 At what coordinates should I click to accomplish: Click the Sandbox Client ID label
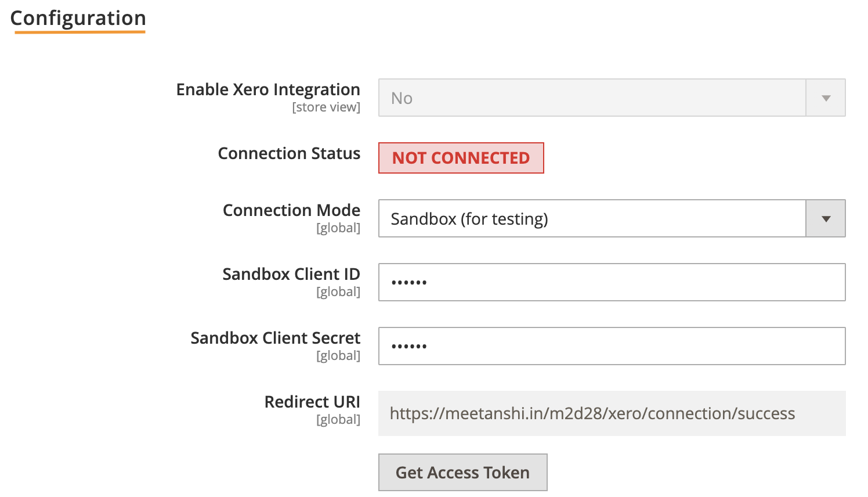pyautogui.click(x=291, y=274)
